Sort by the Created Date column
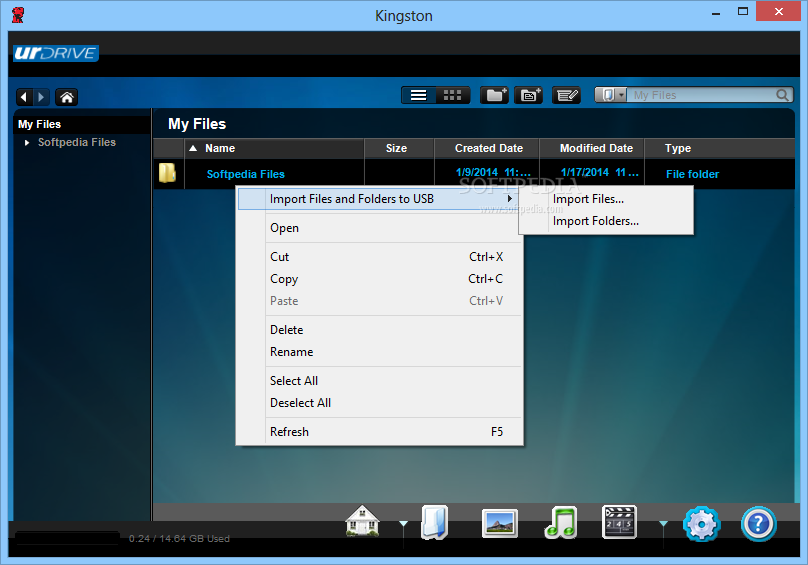Viewport: 808px width, 565px height. click(489, 148)
